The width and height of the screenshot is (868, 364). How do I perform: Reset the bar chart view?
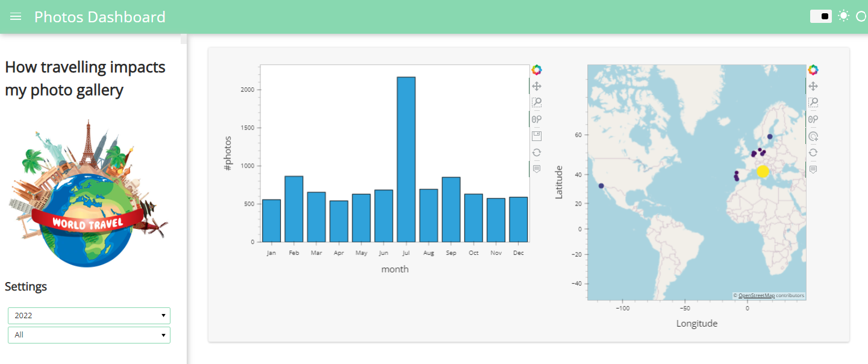click(x=537, y=152)
